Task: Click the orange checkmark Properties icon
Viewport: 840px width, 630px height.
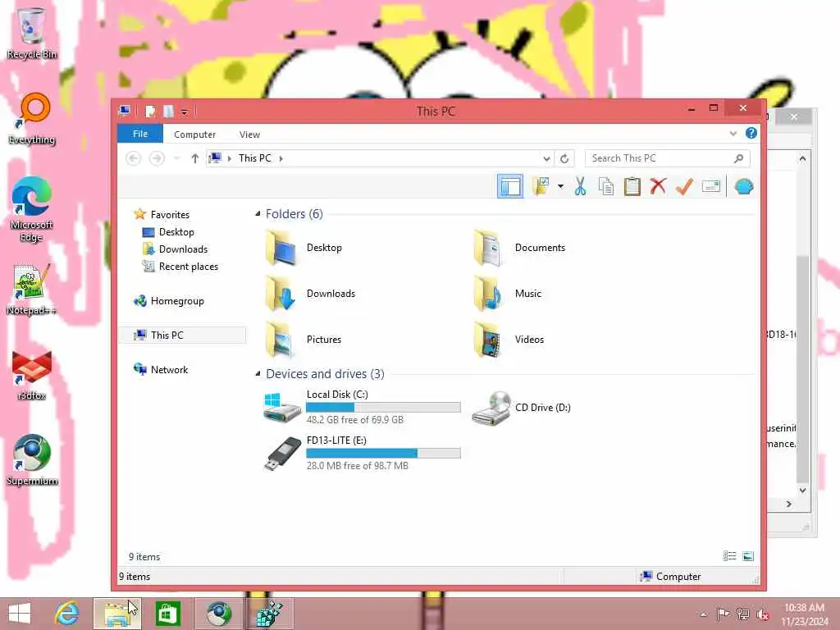Action: click(684, 186)
